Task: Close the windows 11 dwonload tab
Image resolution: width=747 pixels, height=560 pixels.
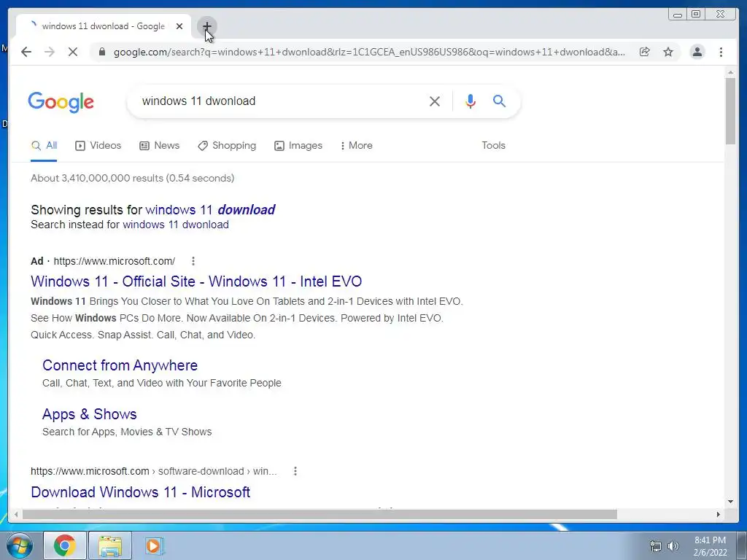Action: click(179, 26)
